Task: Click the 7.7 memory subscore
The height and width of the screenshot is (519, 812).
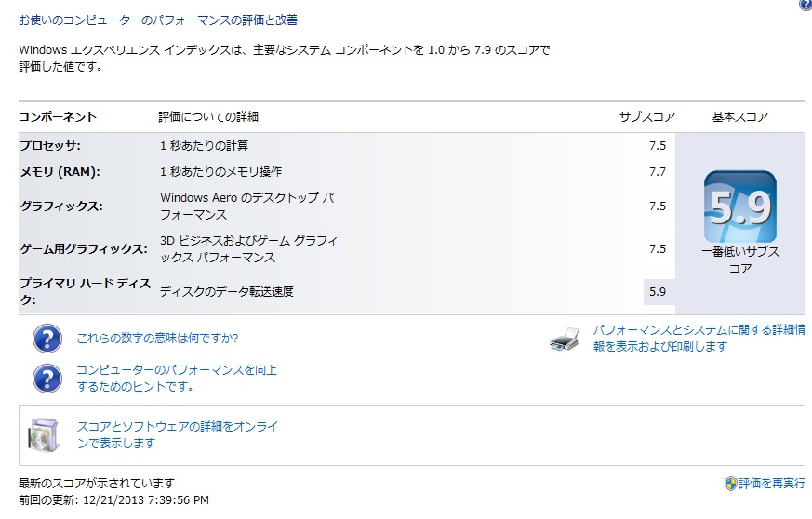Action: (x=658, y=172)
